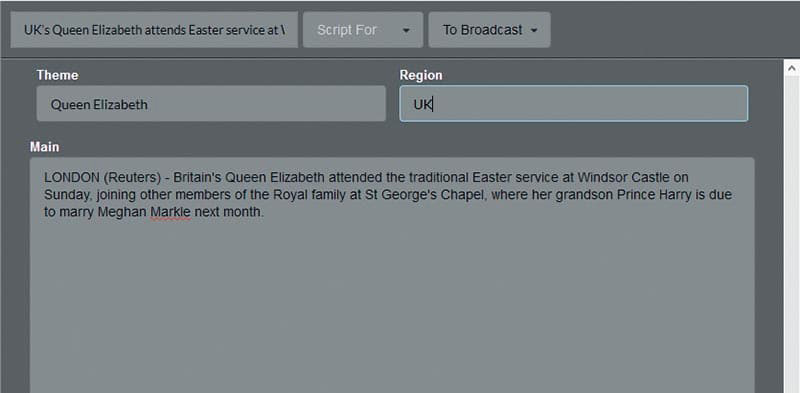Click the To Broadcast caret arrow
800x393 pixels.
click(x=534, y=31)
